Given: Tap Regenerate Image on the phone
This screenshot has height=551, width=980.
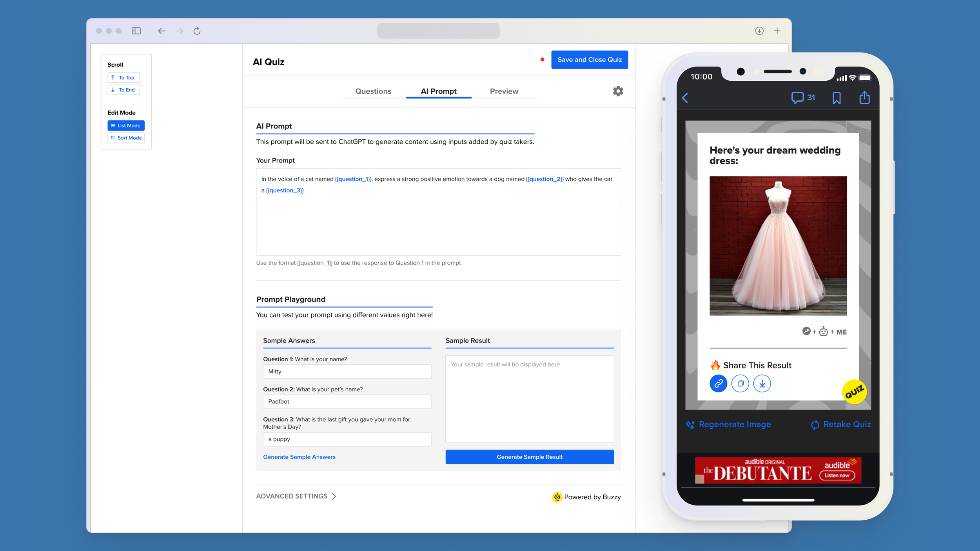Looking at the screenshot, I should (728, 424).
